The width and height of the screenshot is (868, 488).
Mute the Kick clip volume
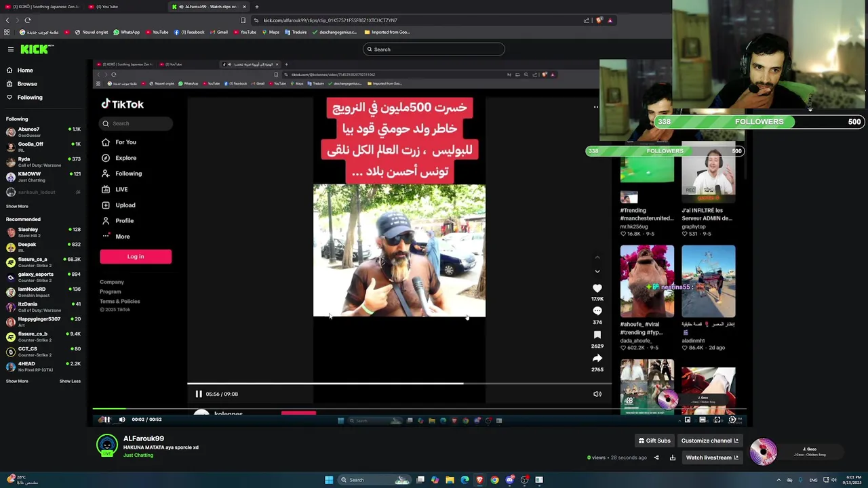click(122, 420)
